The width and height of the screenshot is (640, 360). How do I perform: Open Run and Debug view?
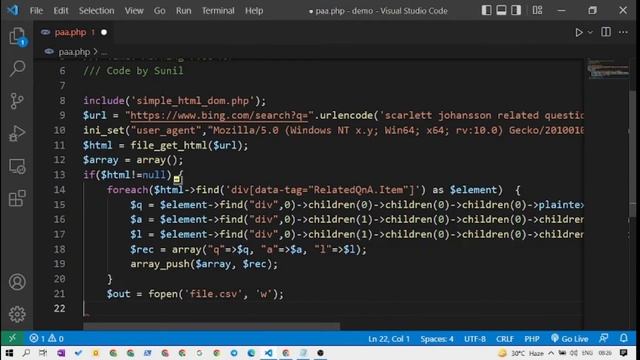[17, 133]
